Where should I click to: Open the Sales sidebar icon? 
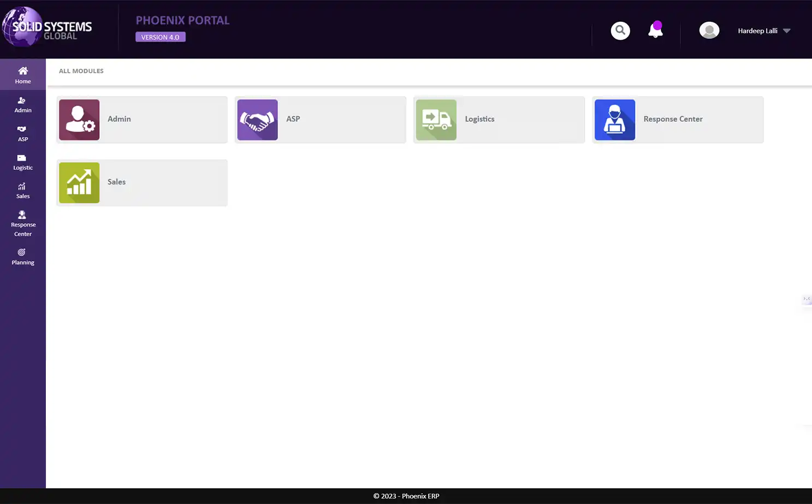click(22, 191)
